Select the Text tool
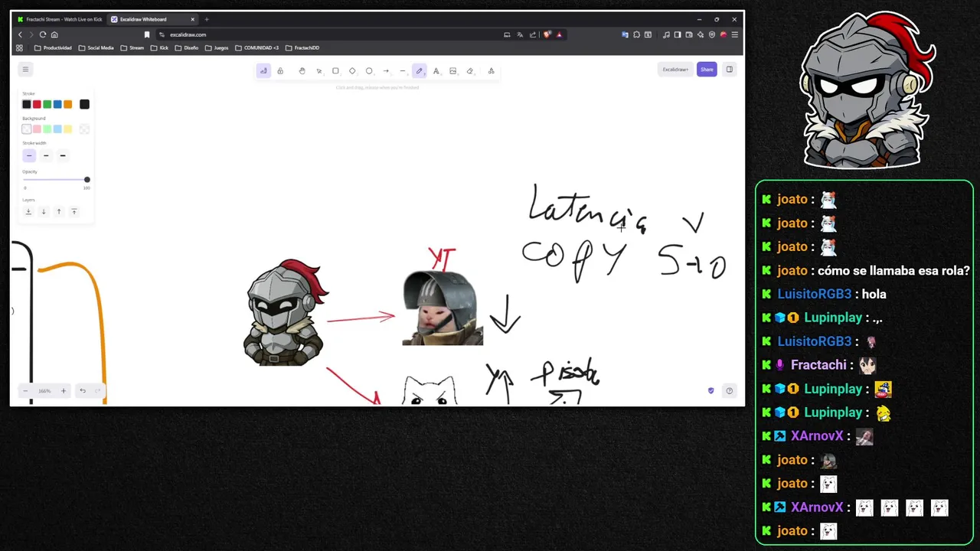980x551 pixels. 436,71
